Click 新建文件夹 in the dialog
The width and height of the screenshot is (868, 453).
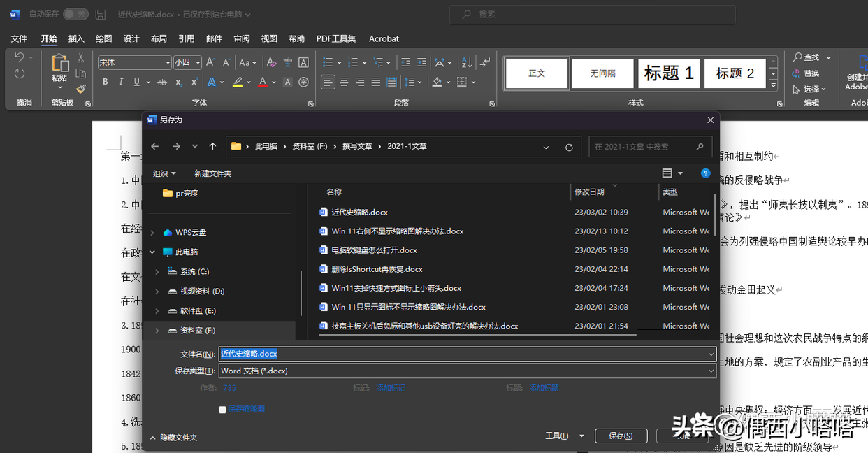(212, 173)
